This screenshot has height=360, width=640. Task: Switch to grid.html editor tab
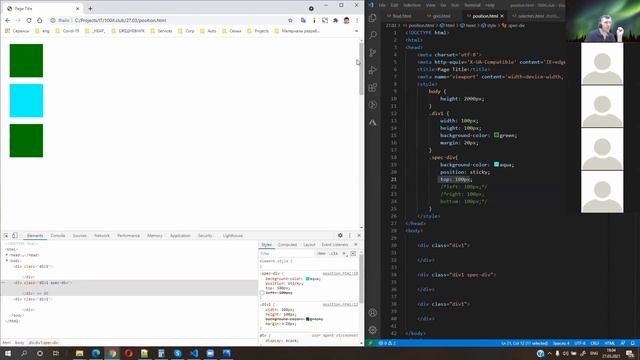[x=441, y=16]
